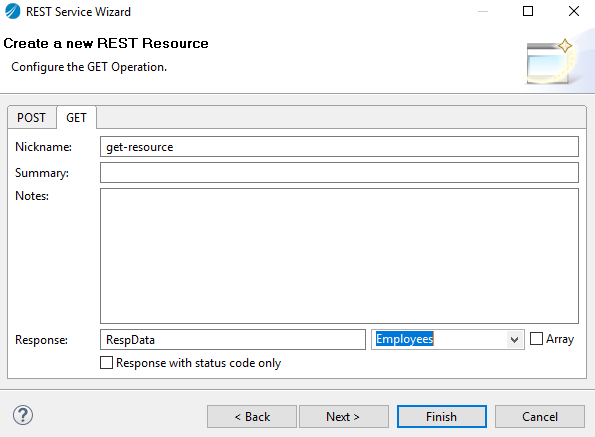Open the Employees response type dropdown arrow
595x437 pixels.
[x=514, y=340]
